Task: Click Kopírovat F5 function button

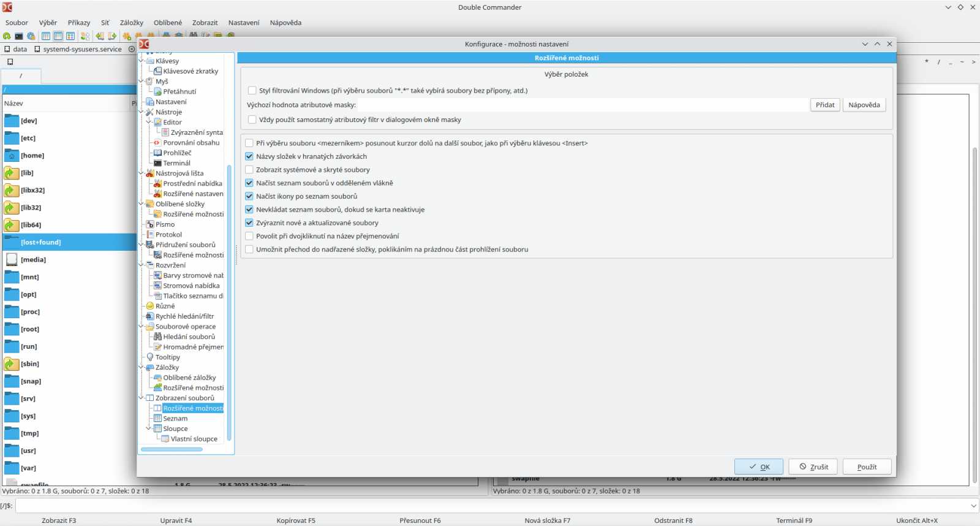Action: [x=296, y=520]
